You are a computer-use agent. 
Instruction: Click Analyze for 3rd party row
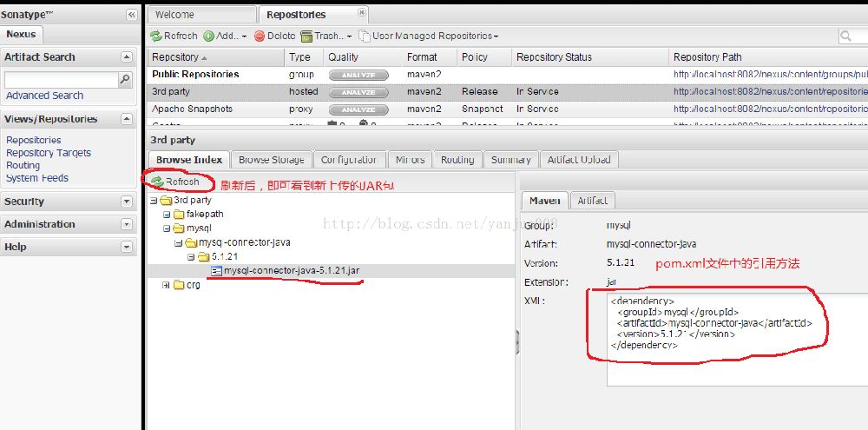[358, 92]
